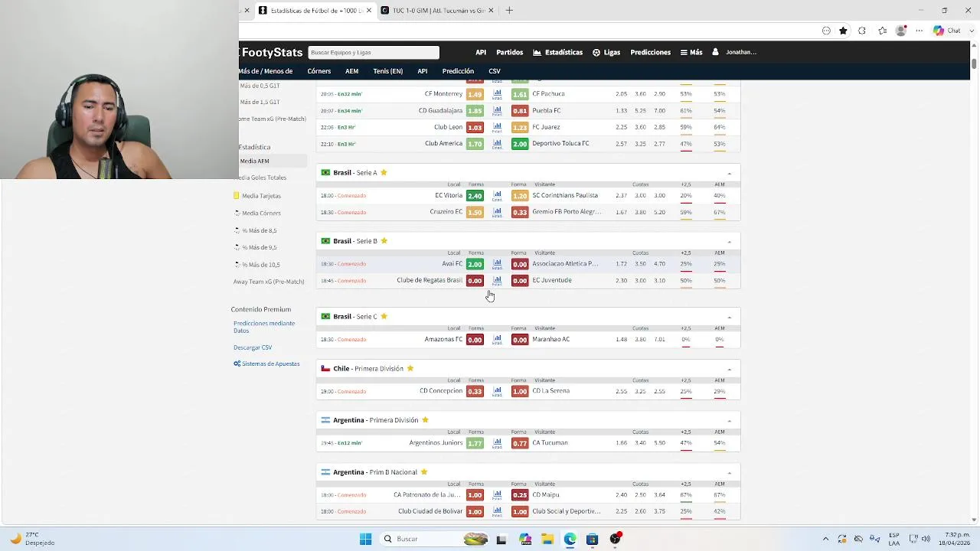Collapse the Argentina Prim B Nacional section

click(x=729, y=473)
